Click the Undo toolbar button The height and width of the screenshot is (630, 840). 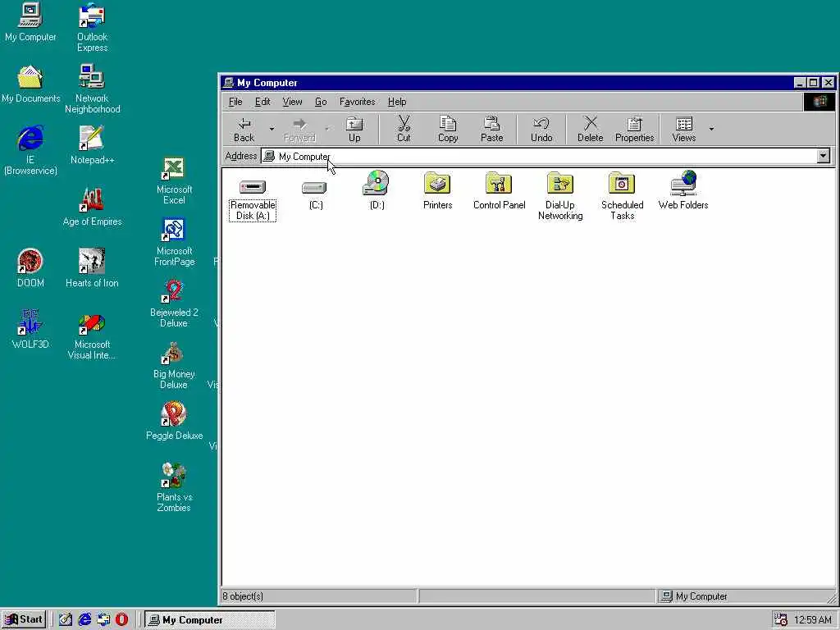pos(541,129)
